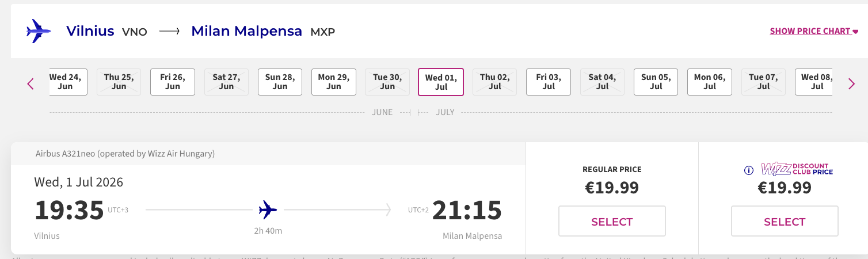The height and width of the screenshot is (259, 868).
Task: Select the Wizz Discount Club fare button
Action: tap(785, 222)
